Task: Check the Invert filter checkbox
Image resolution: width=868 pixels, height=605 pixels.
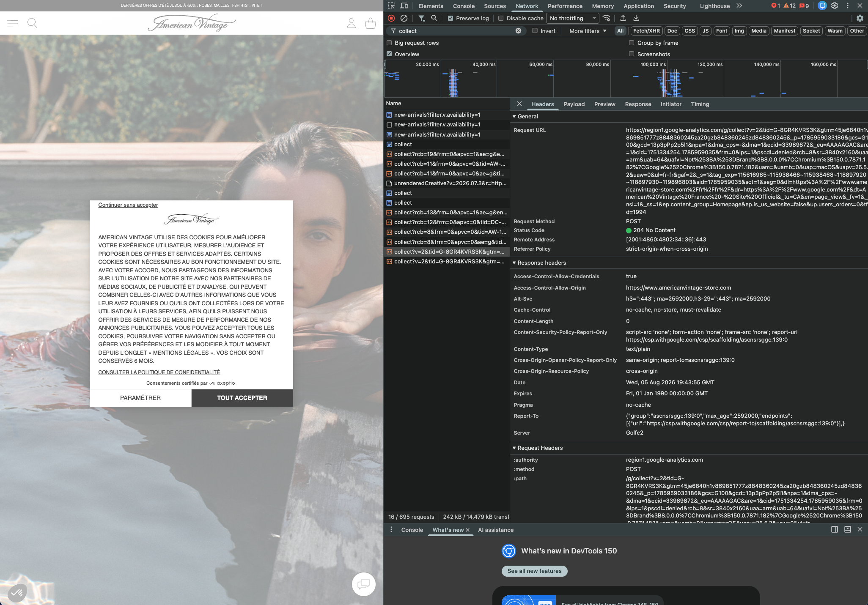Action: point(535,30)
